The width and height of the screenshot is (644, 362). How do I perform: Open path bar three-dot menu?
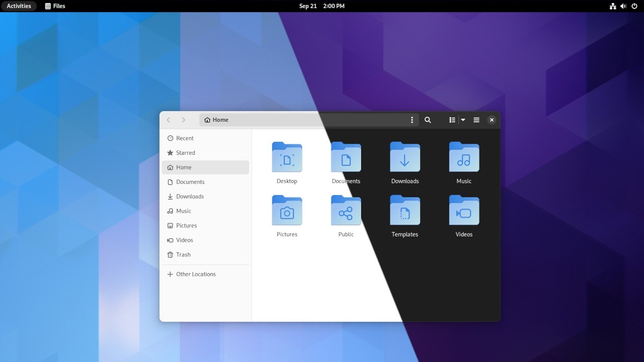coord(412,120)
